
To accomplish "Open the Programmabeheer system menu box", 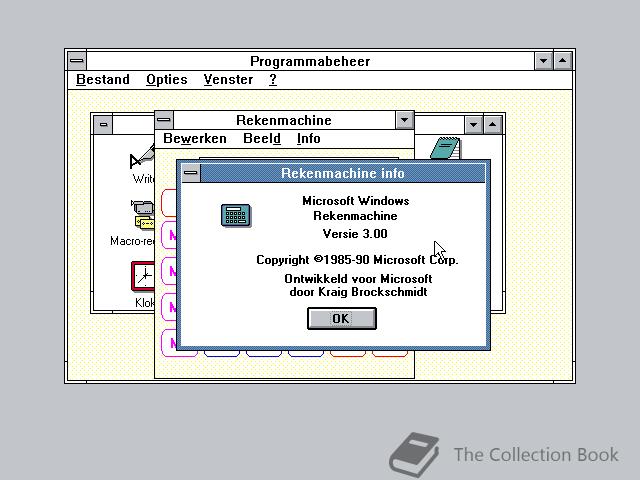I will (x=77, y=61).
